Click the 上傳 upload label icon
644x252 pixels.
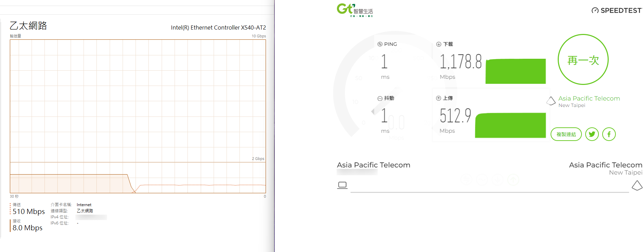(x=439, y=98)
